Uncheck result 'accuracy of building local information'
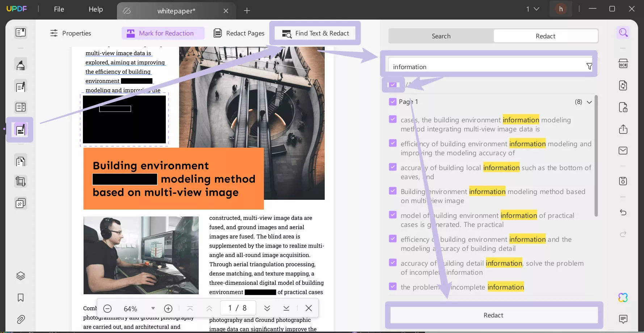Image resolution: width=644 pixels, height=333 pixels. [393, 167]
